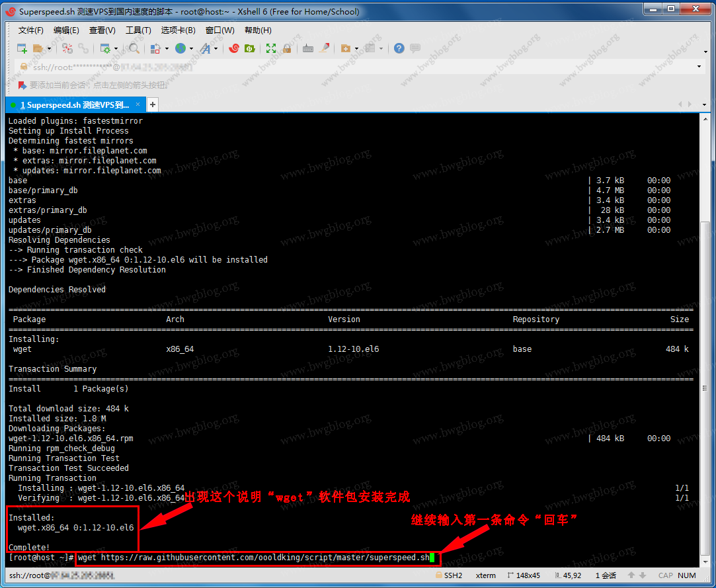Click the Open Session folder icon
716x588 pixels.
(38, 48)
